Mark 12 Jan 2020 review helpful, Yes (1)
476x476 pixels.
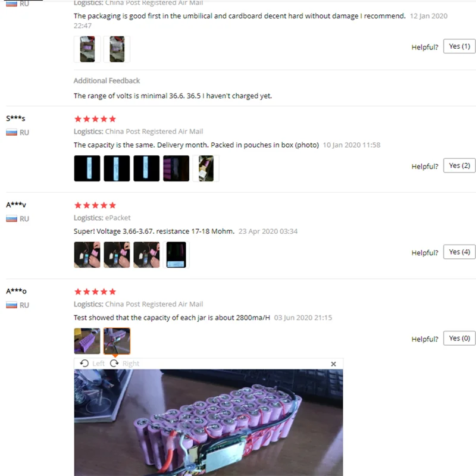tap(459, 46)
